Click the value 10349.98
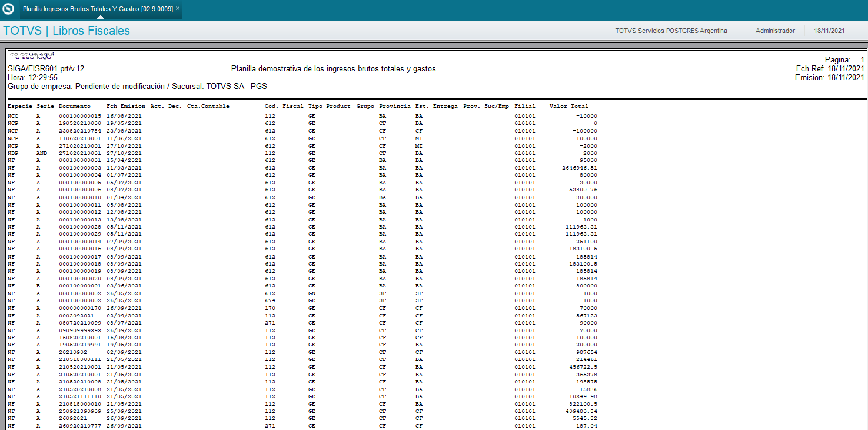The image size is (868, 430). (583, 396)
